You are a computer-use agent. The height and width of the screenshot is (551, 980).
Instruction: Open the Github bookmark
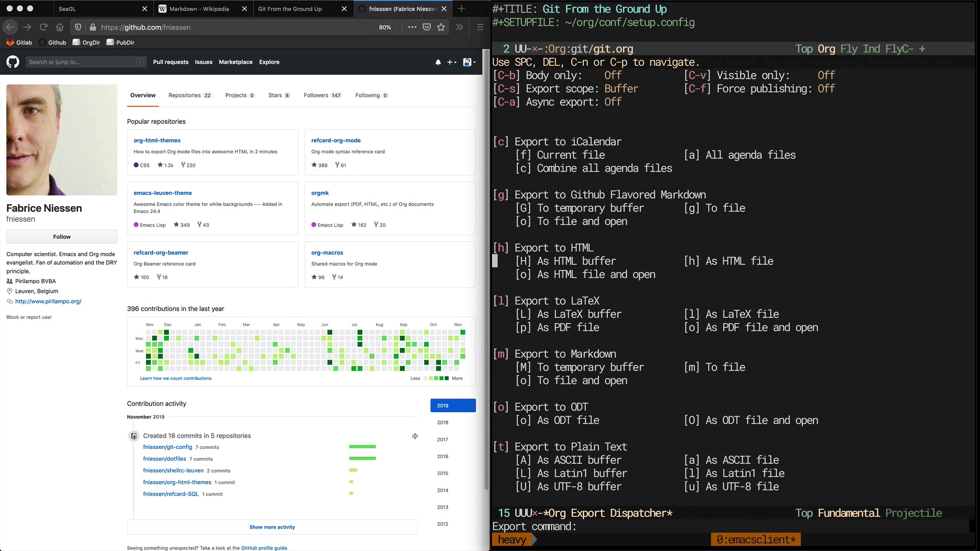tap(53, 42)
